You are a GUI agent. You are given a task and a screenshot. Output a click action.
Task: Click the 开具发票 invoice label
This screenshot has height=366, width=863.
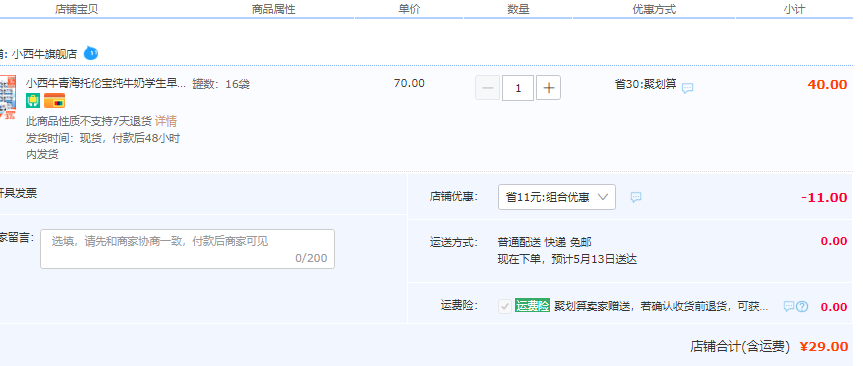pyautogui.click(x=18, y=193)
